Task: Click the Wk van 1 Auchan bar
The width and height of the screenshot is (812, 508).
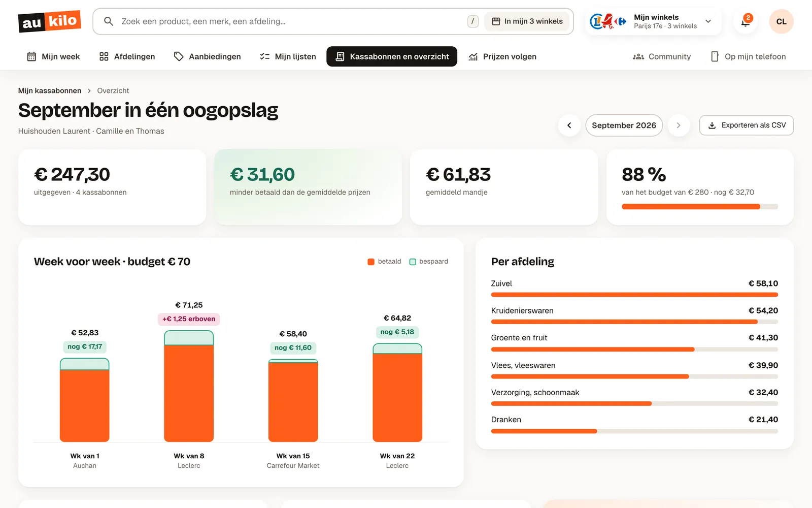Action: [x=85, y=400]
